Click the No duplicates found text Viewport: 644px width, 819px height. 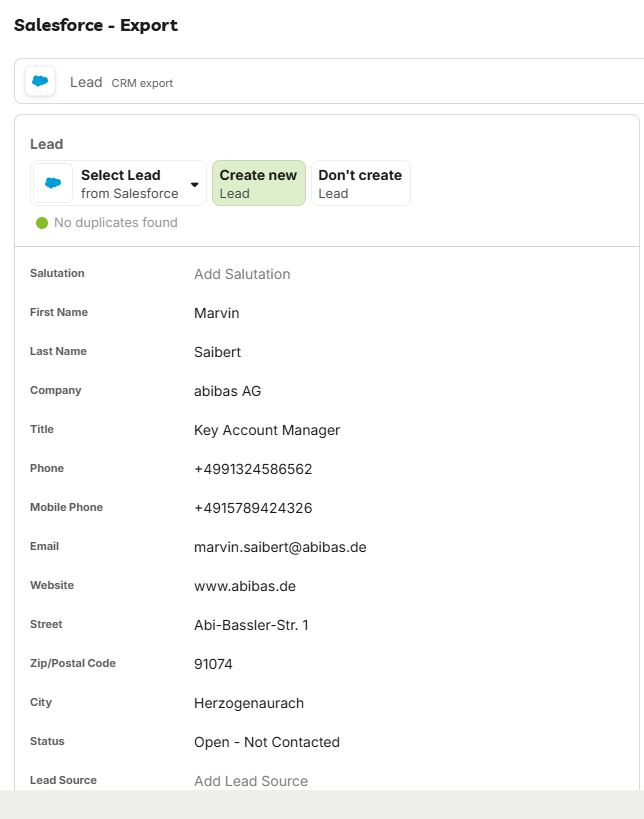116,223
